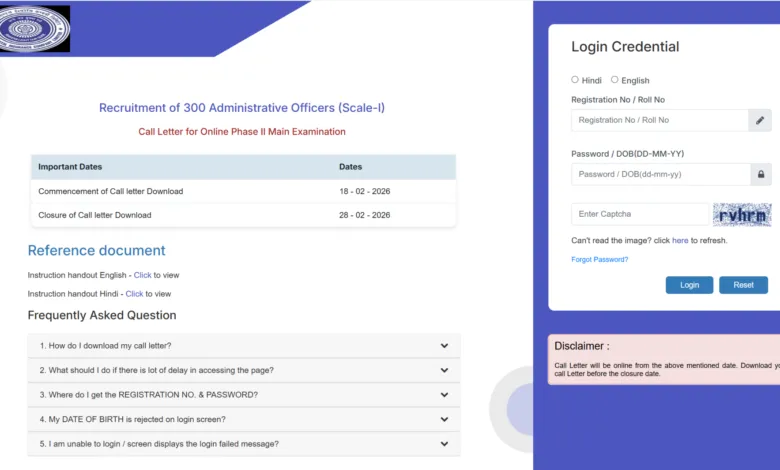This screenshot has height=470, width=780.
Task: Expand FAQ 2 about delay accessing the page
Action: [x=244, y=370]
